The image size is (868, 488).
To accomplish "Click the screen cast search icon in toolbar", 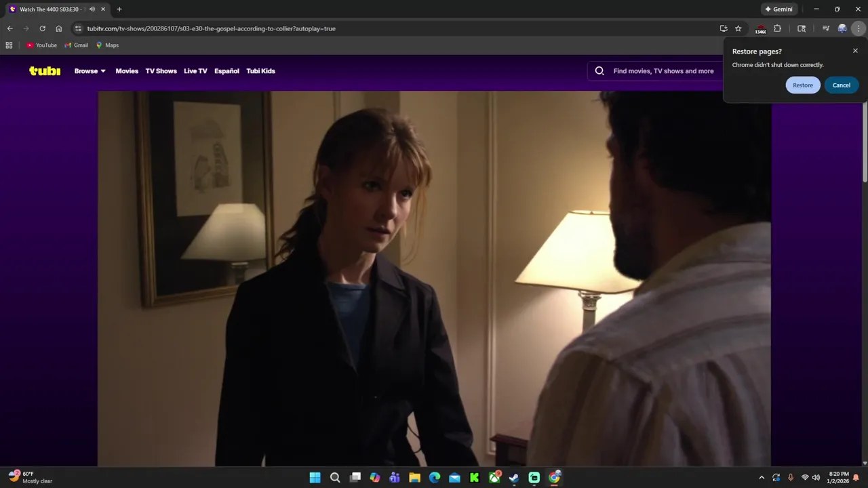I will tap(802, 28).
